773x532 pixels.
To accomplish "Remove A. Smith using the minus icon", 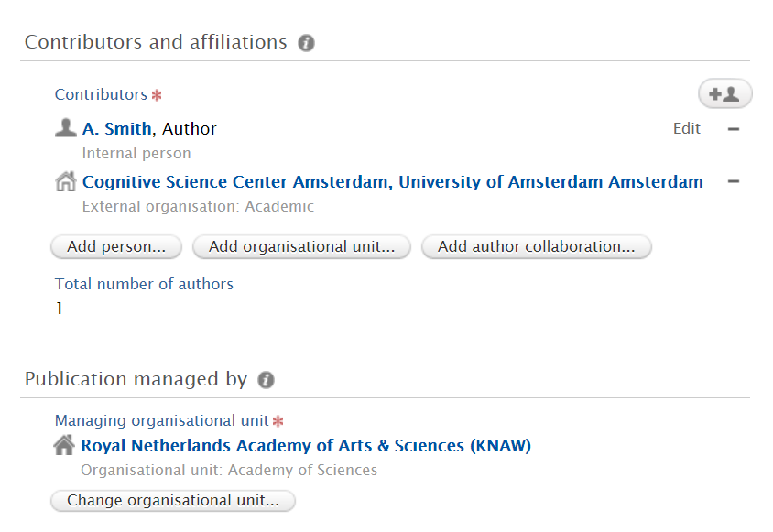I will (733, 129).
